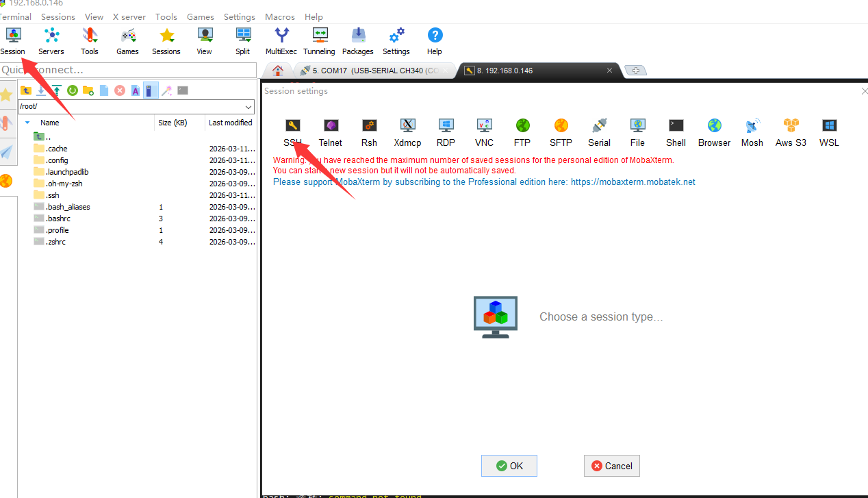Click the View toolbar icon

205,42
